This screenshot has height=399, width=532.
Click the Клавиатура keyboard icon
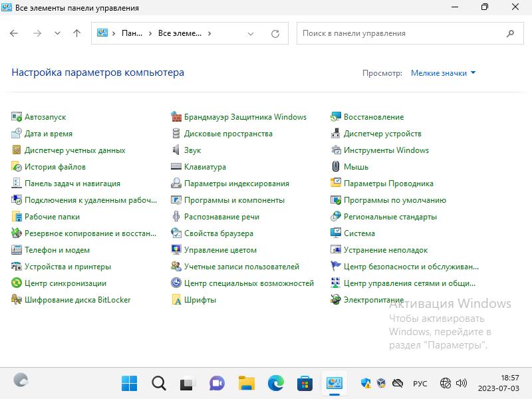176,167
